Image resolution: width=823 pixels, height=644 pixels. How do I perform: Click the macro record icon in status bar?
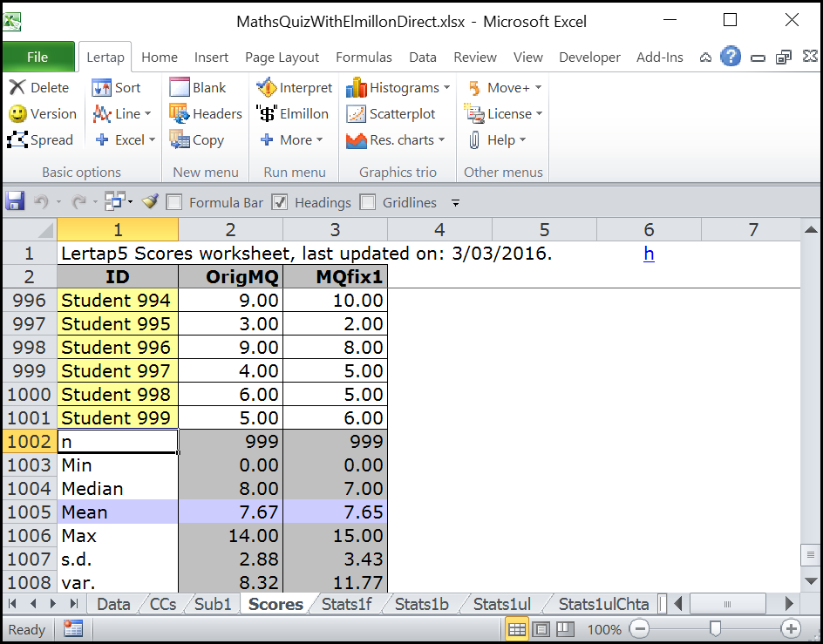pyautogui.click(x=73, y=629)
